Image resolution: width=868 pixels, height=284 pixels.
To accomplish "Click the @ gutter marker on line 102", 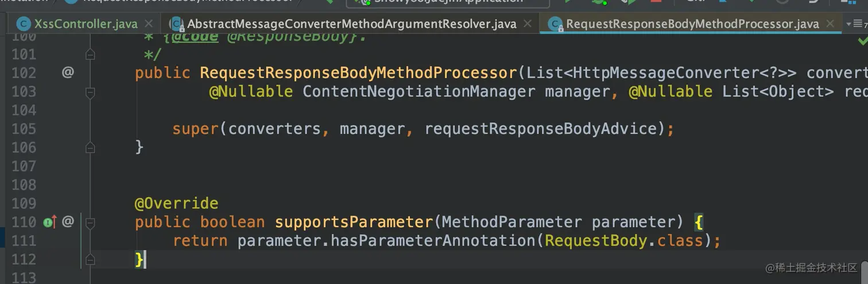I will pos(68,72).
